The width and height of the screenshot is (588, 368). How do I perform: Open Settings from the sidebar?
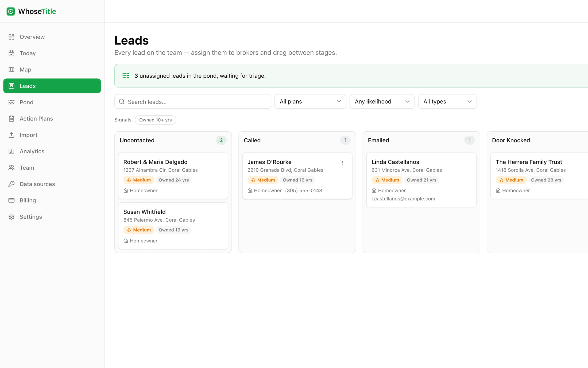click(52, 217)
